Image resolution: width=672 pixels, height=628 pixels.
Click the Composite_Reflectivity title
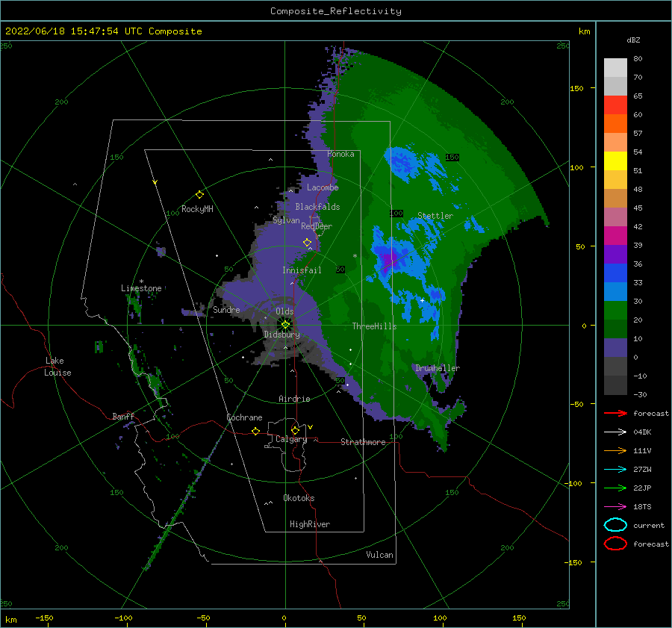pyautogui.click(x=336, y=11)
